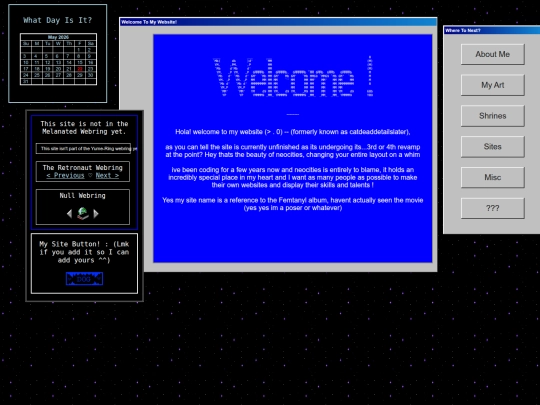Select date 1 in the calendar
Viewport: 540px width, 405px height.
pos(80,50)
